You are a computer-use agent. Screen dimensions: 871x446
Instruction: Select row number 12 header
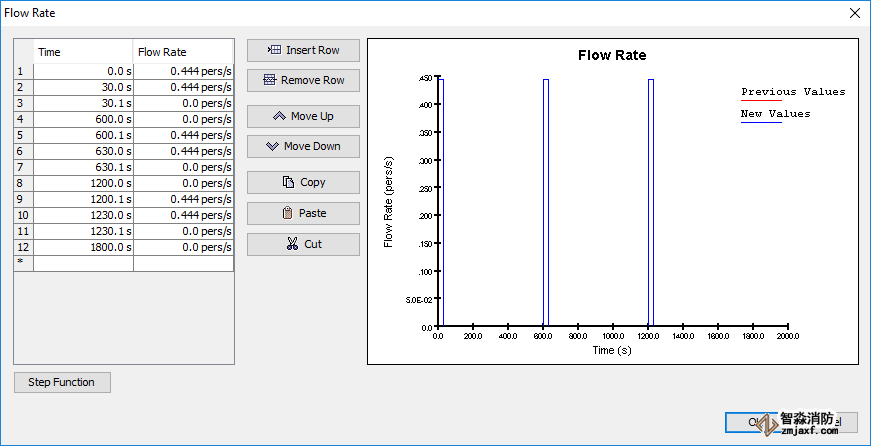(23, 247)
